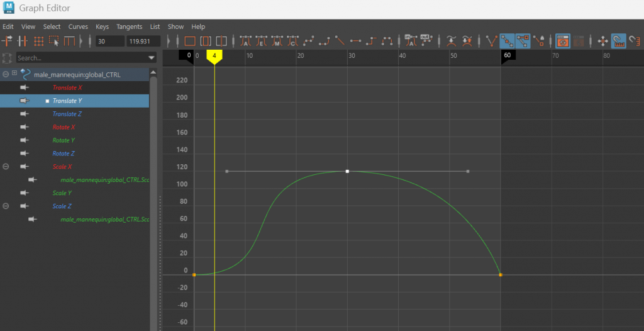Set the default In tangent icon
The image size is (644, 331).
[410, 40]
